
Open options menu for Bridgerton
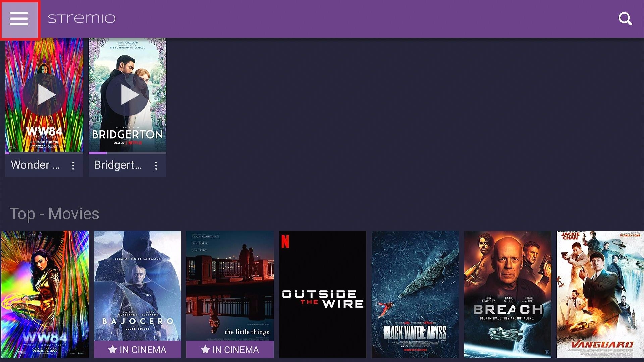point(156,165)
